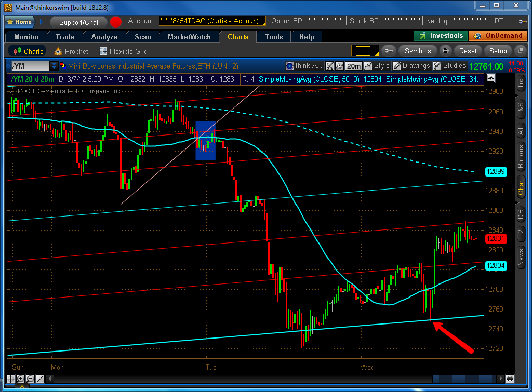Click the chart scroll-left arrow

point(50,379)
